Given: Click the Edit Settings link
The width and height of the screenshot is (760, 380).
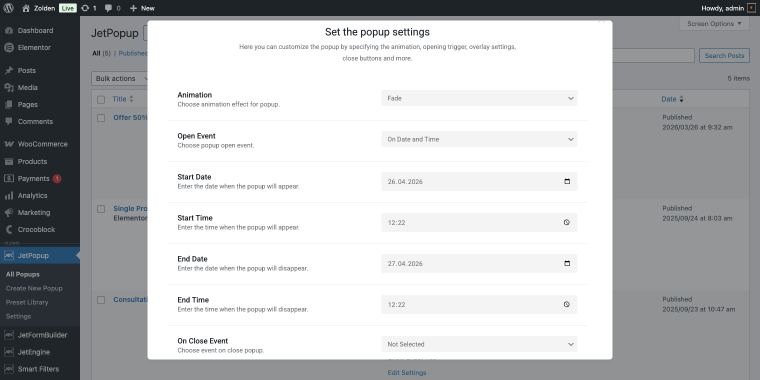Looking at the screenshot, I should click(407, 373).
